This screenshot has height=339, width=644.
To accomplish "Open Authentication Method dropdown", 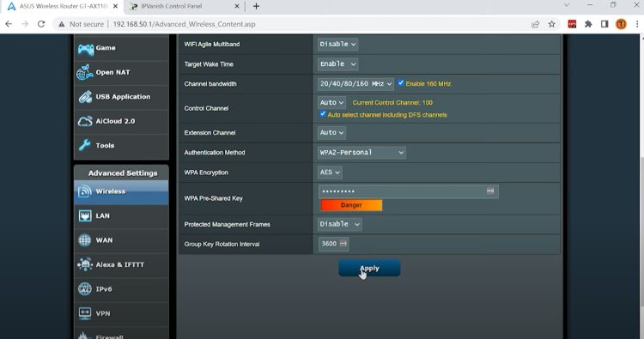I will point(361,152).
